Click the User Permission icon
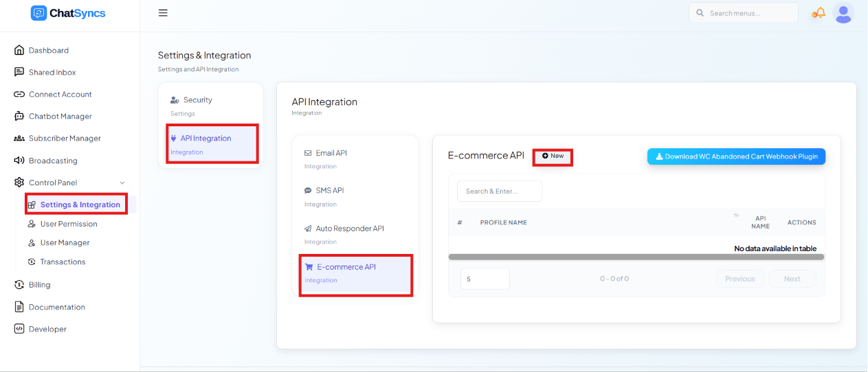 point(32,224)
